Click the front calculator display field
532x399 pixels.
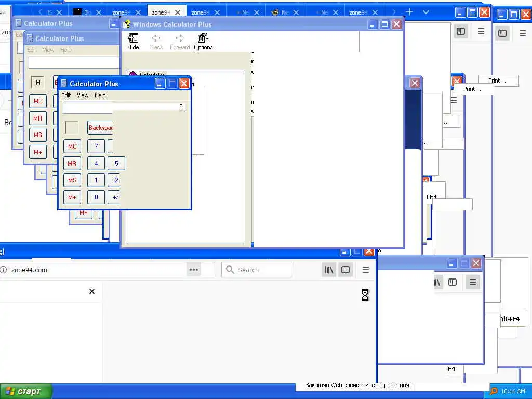pyautogui.click(x=124, y=107)
